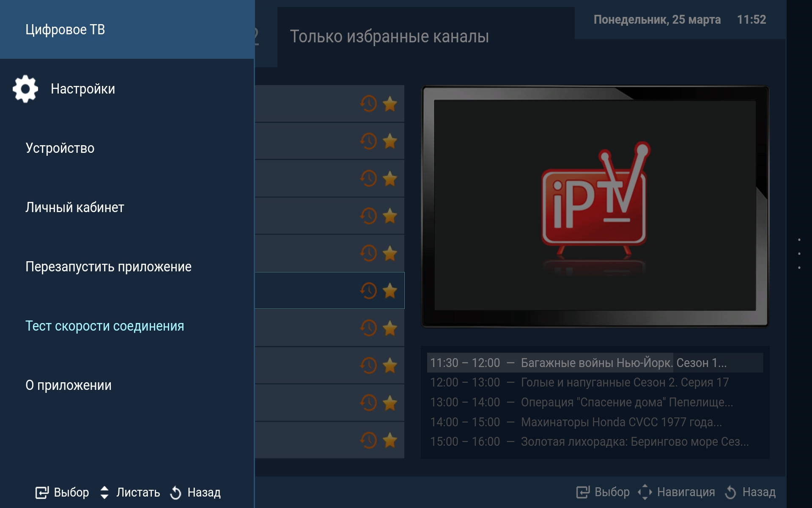Image resolution: width=812 pixels, height=508 pixels.
Task: Click the Цифровое ТВ header
Action: 65,30
